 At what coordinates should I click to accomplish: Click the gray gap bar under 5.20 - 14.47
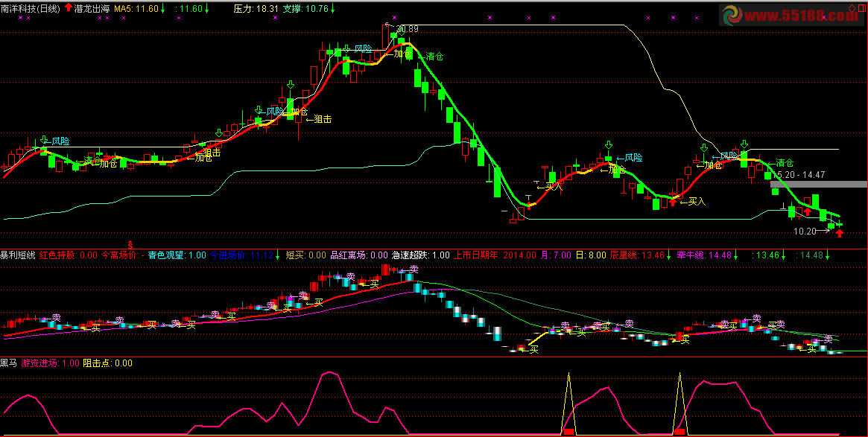(x=819, y=184)
